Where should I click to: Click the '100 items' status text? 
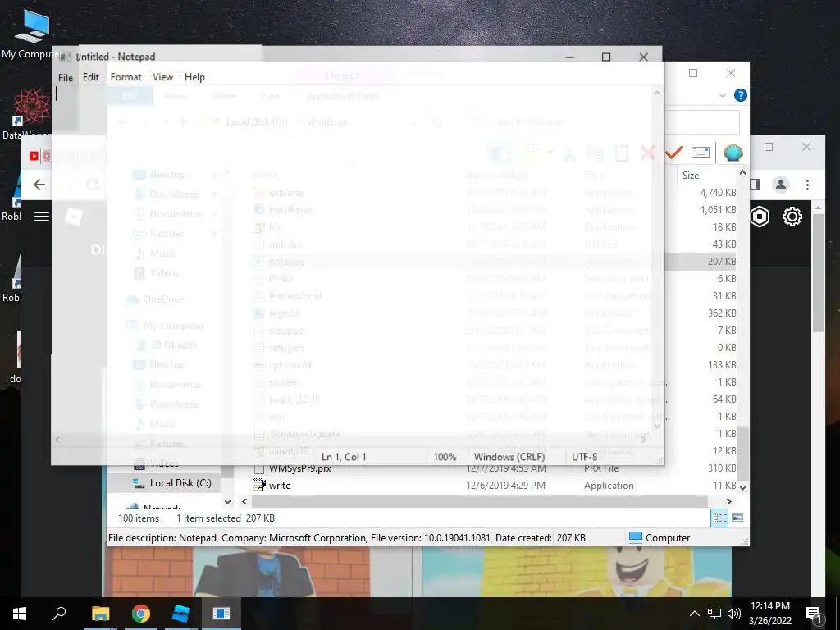click(x=139, y=518)
